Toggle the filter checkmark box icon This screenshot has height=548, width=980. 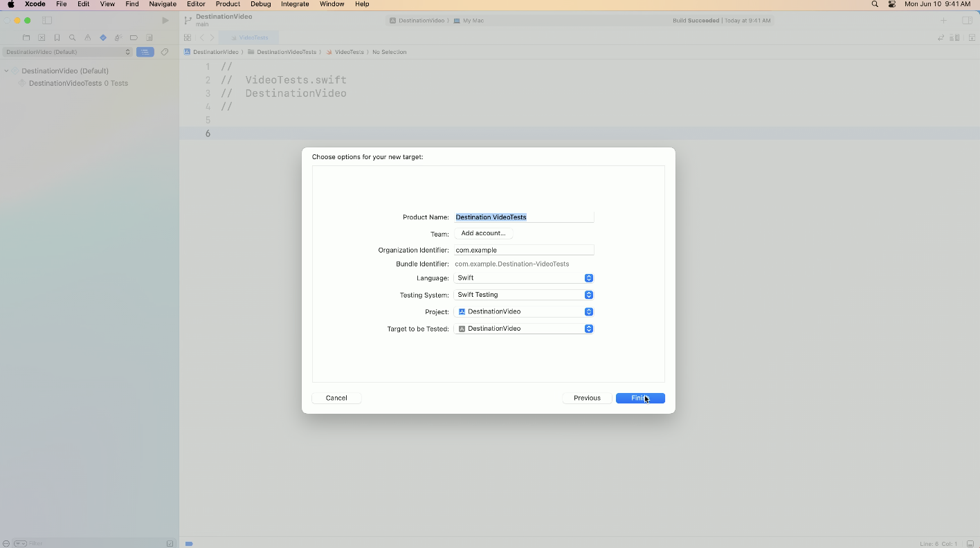pos(170,544)
